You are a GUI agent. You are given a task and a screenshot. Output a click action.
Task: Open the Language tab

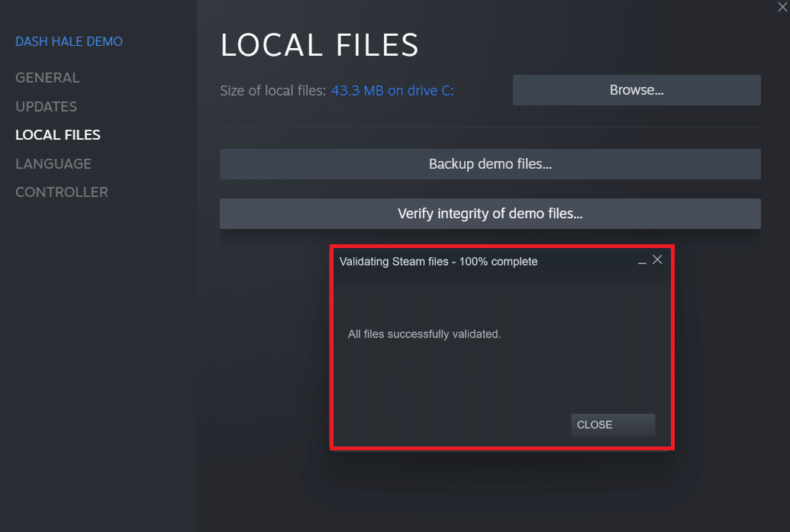pyautogui.click(x=53, y=164)
